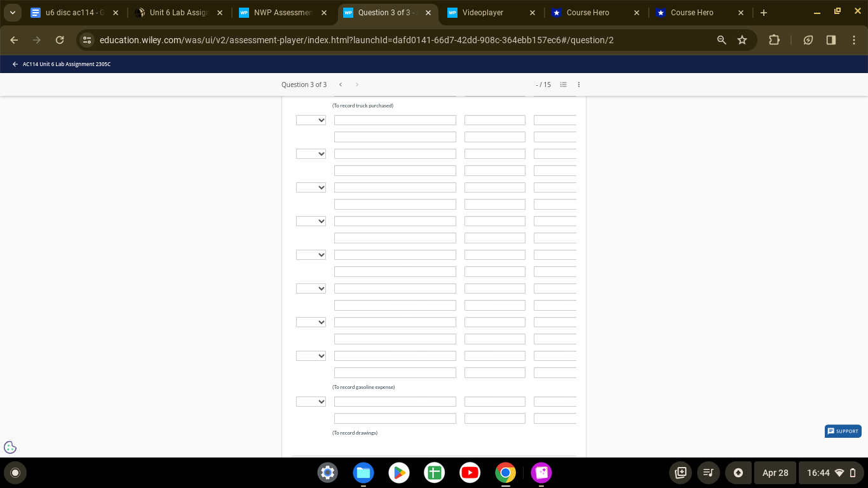868x488 pixels.
Task: Open the Chrome three-dot menu
Action: click(x=854, y=40)
